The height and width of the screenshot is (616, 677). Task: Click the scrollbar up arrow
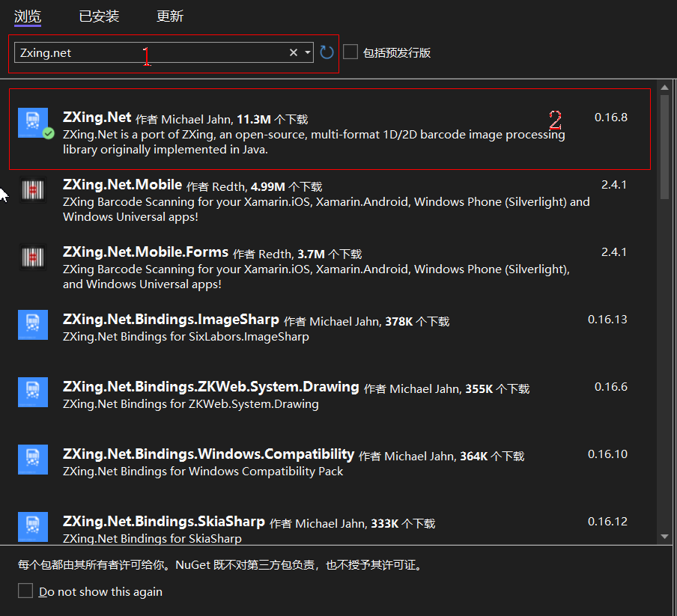pyautogui.click(x=664, y=88)
